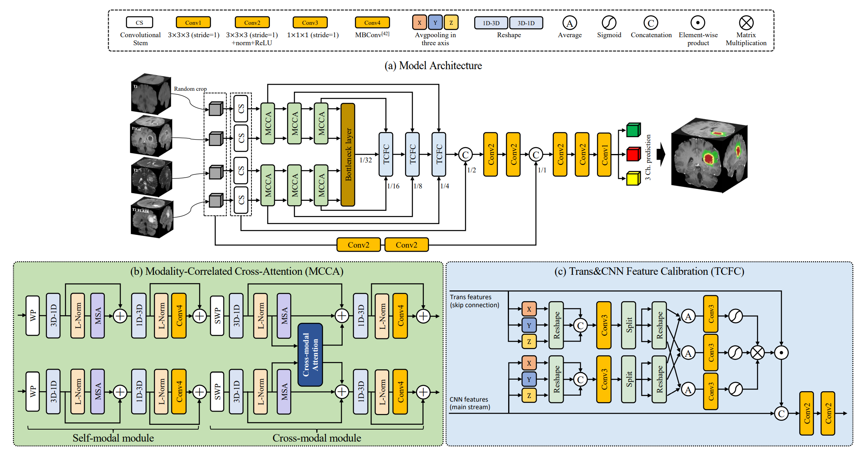Click the CS Convolutional Stem legend box
Screen dimensions: 868x452
point(140,22)
